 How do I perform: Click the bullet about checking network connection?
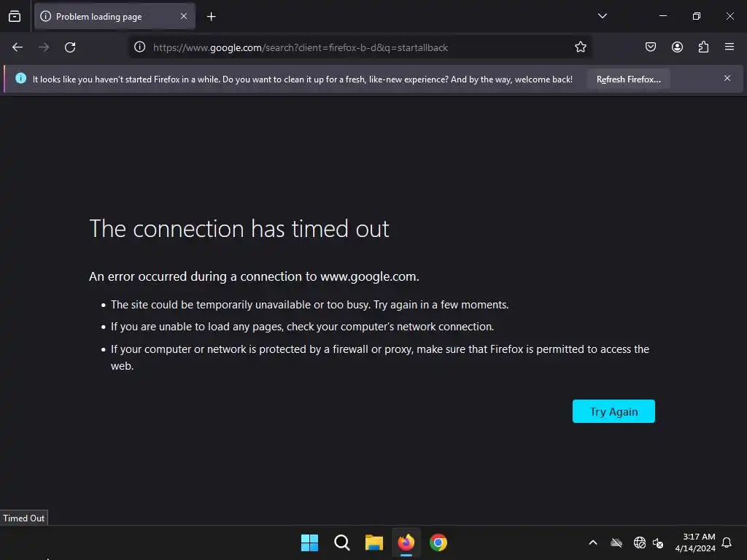click(x=302, y=327)
